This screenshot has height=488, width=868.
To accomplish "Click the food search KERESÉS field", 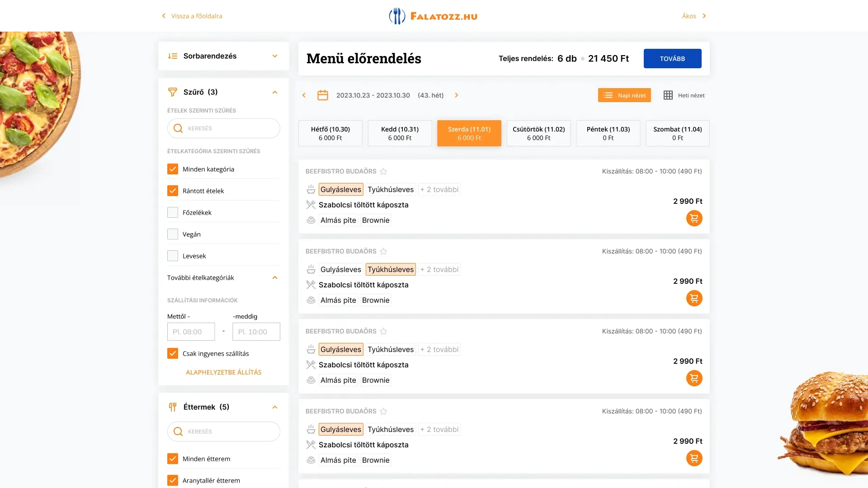I will (x=224, y=128).
